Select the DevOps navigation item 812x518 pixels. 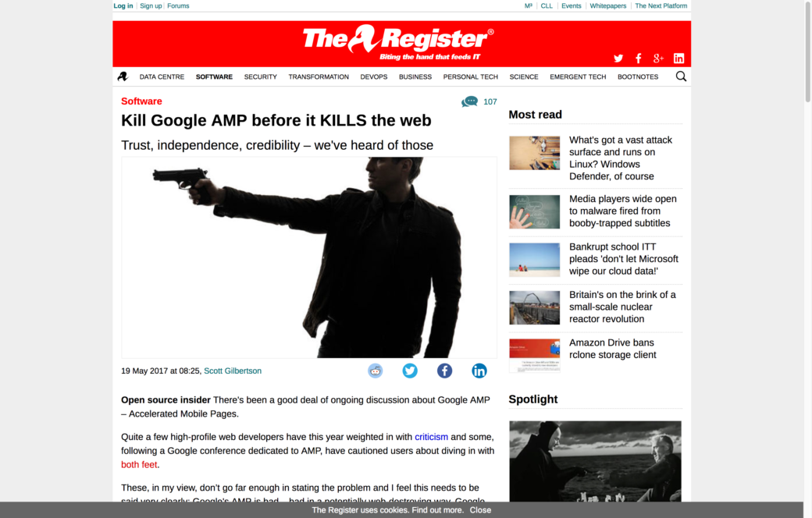click(x=374, y=77)
